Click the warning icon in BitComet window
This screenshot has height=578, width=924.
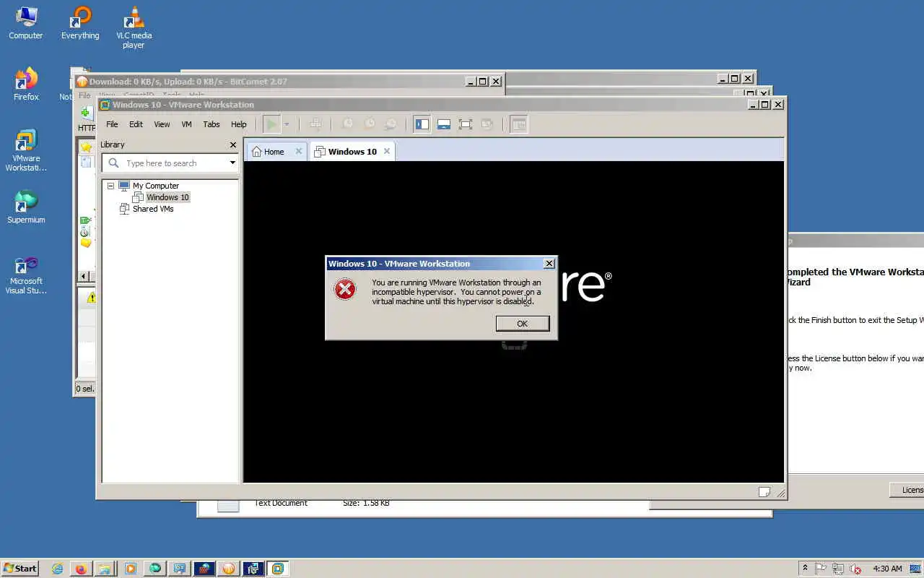click(x=92, y=298)
